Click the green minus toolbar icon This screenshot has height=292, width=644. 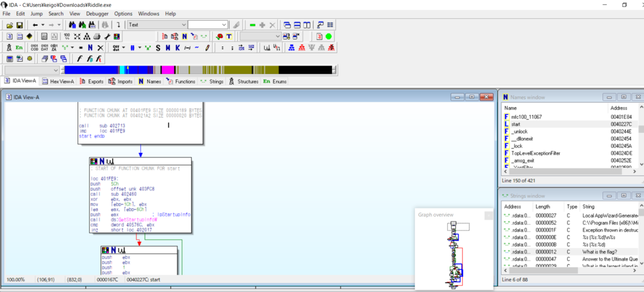(x=253, y=25)
